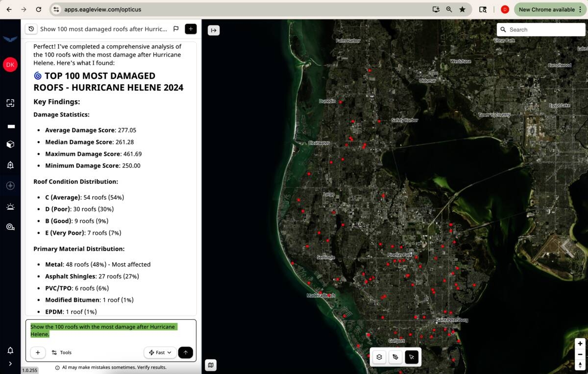Select the compass target sidebar icon

pos(10,186)
